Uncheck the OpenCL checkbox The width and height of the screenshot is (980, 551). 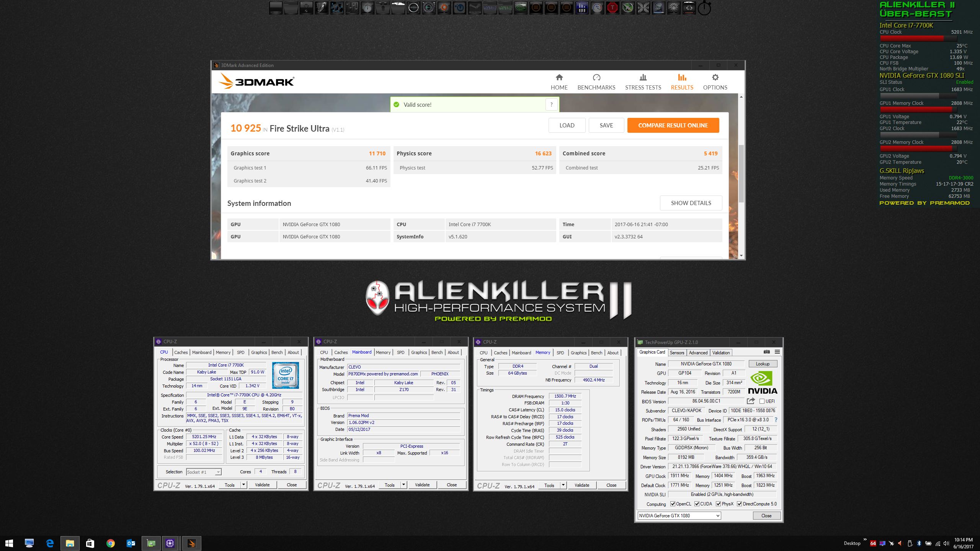point(673,504)
